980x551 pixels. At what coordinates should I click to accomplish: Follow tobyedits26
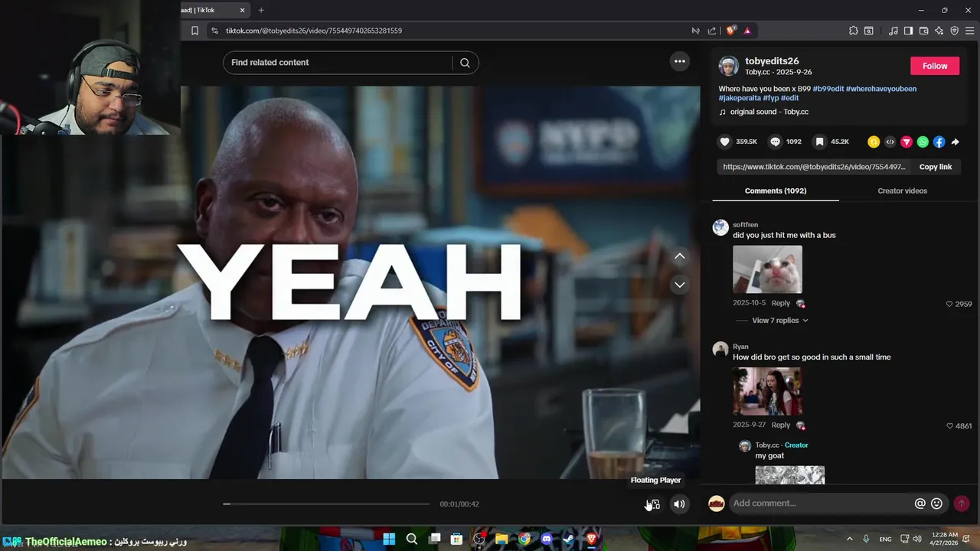click(x=935, y=66)
